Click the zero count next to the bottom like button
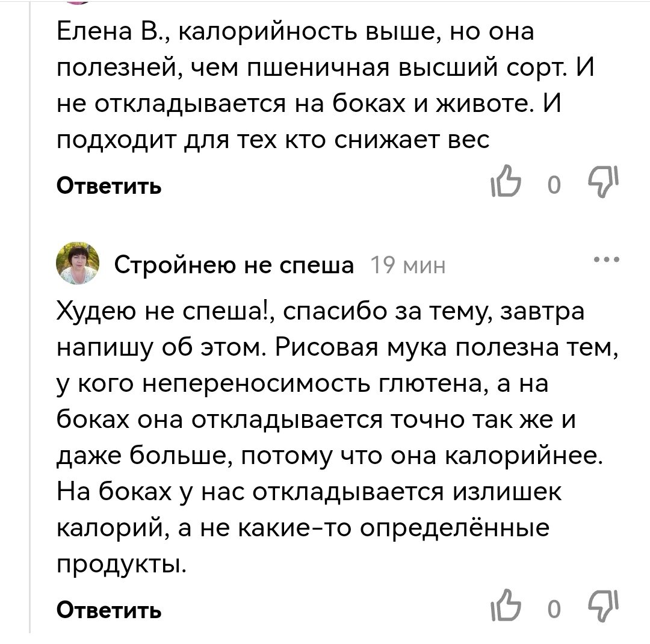The image size is (650, 644). point(554,610)
